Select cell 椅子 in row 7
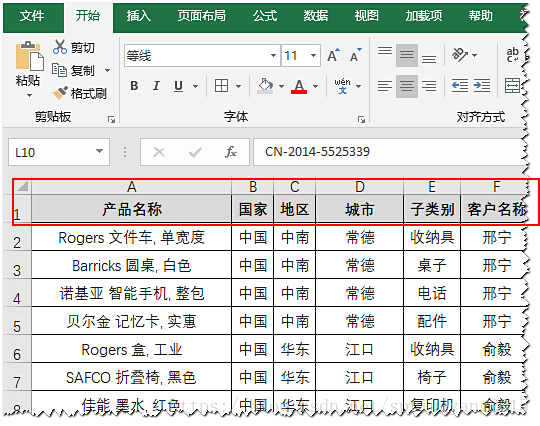 pyautogui.click(x=432, y=377)
